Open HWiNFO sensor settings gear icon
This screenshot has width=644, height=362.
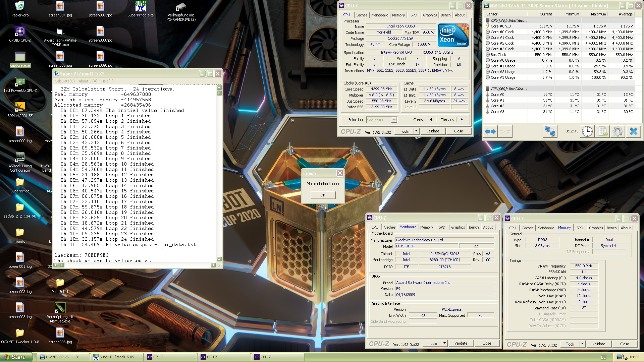pyautogui.click(x=618, y=131)
